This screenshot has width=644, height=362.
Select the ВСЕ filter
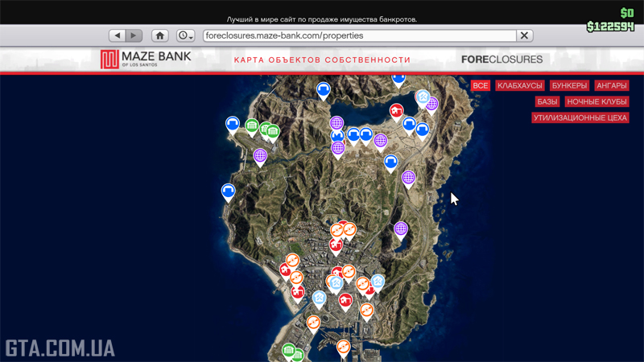(x=481, y=85)
